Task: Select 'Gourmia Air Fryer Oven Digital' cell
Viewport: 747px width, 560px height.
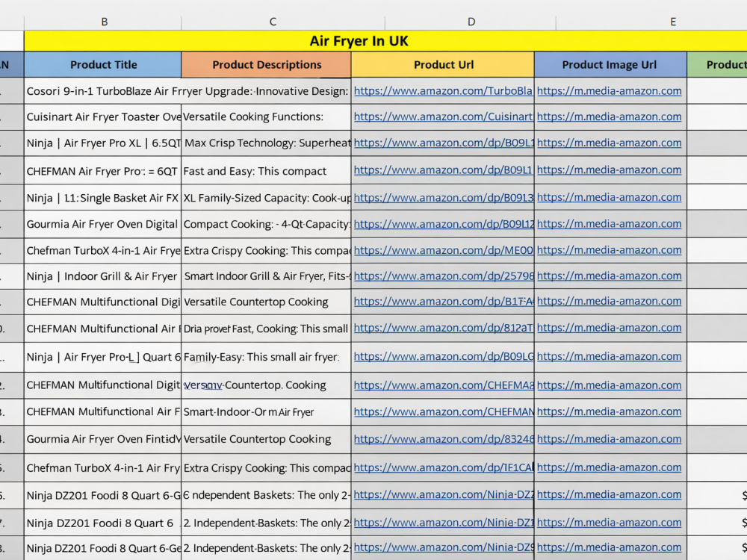Action: tap(103, 224)
